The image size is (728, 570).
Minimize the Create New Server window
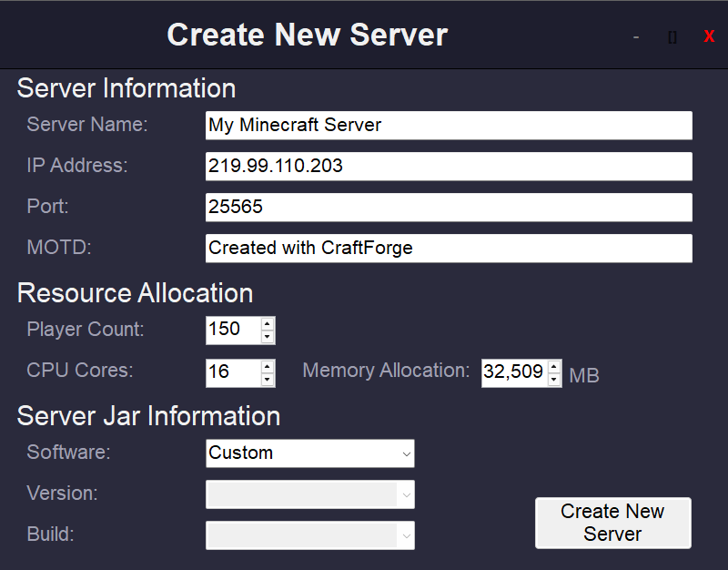[636, 36]
